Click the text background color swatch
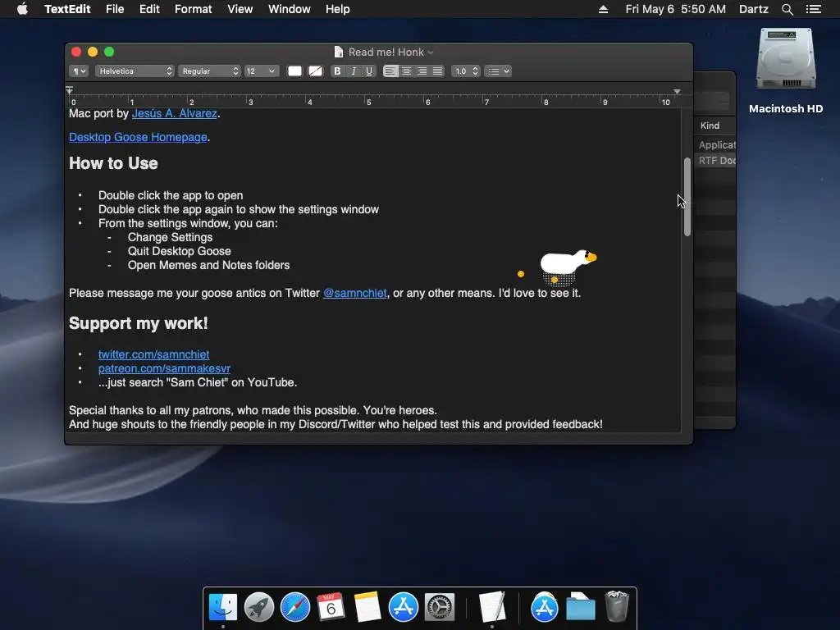 (316, 71)
